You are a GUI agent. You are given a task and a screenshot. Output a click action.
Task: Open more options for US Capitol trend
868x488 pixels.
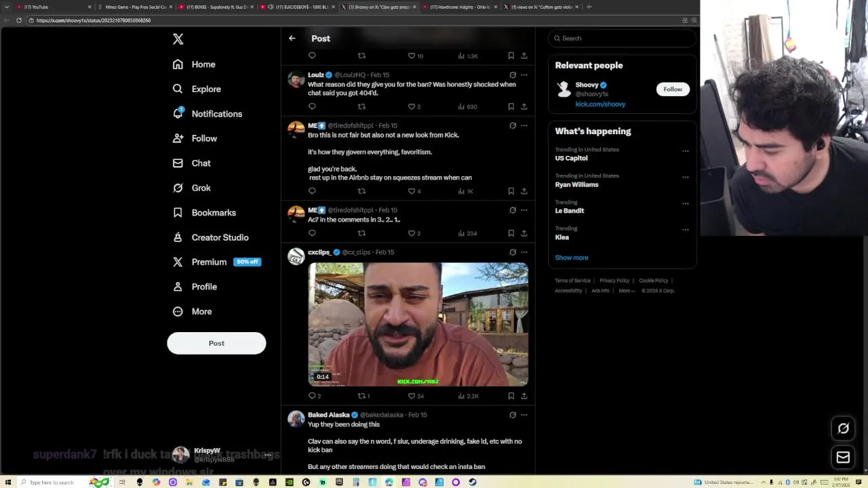point(685,150)
